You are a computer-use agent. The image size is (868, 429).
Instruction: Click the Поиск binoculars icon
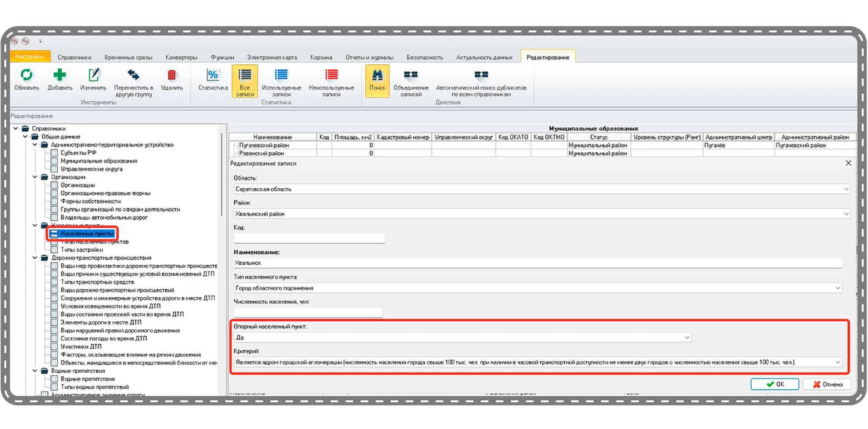coord(377,75)
